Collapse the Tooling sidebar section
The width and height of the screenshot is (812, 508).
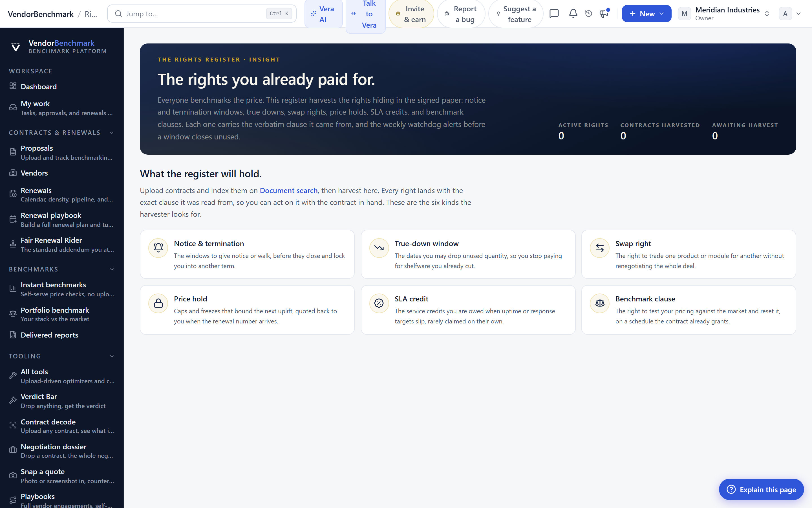pyautogui.click(x=112, y=356)
